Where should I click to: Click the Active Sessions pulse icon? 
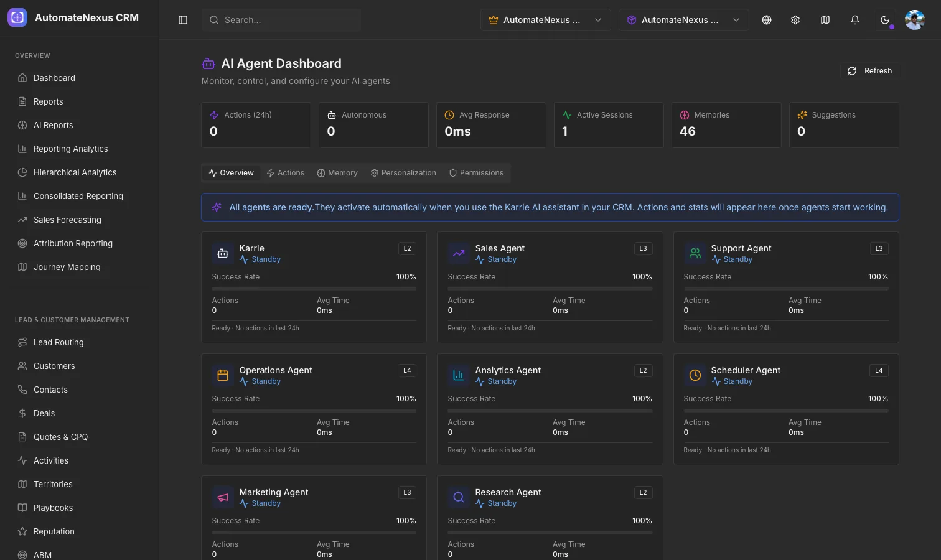point(567,115)
